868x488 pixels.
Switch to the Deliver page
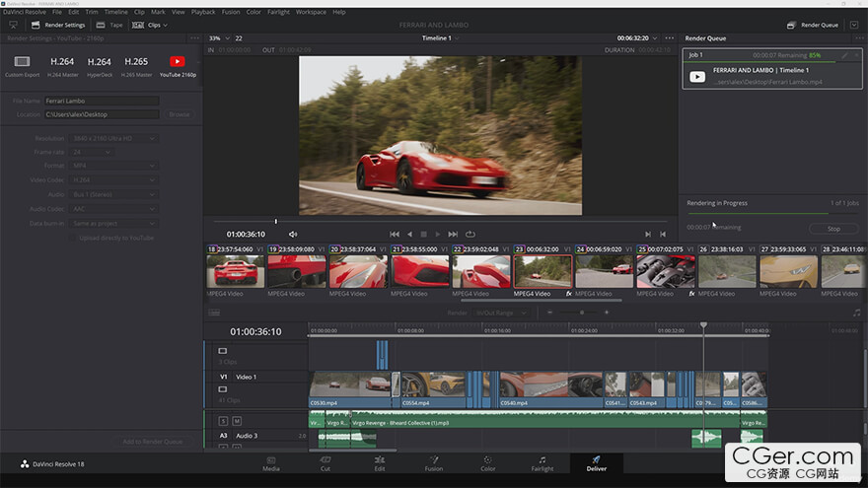[x=596, y=463]
